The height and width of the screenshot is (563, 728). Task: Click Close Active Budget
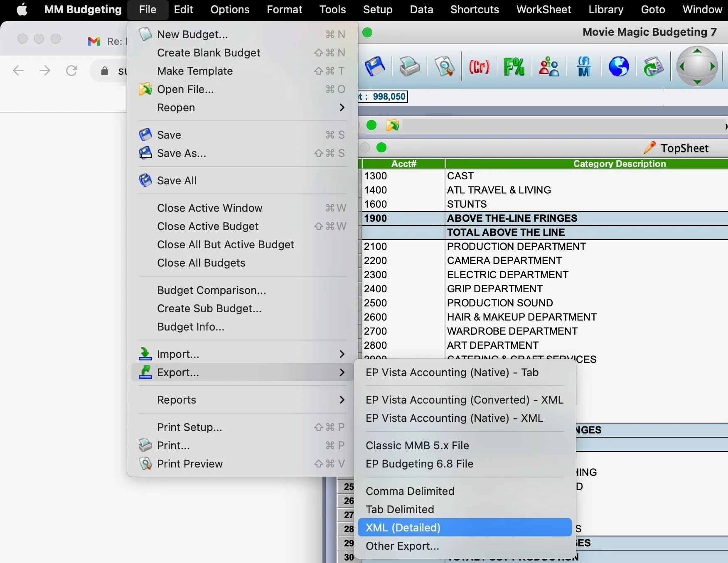click(x=242, y=226)
